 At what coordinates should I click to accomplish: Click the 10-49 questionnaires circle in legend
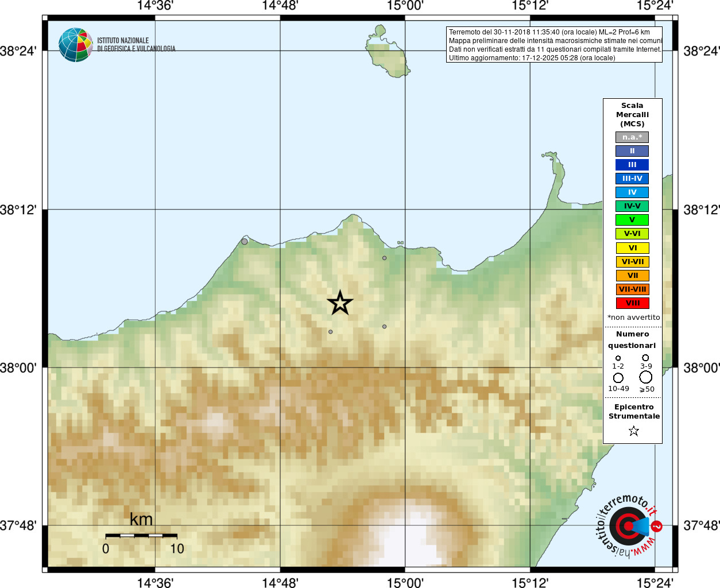click(618, 378)
